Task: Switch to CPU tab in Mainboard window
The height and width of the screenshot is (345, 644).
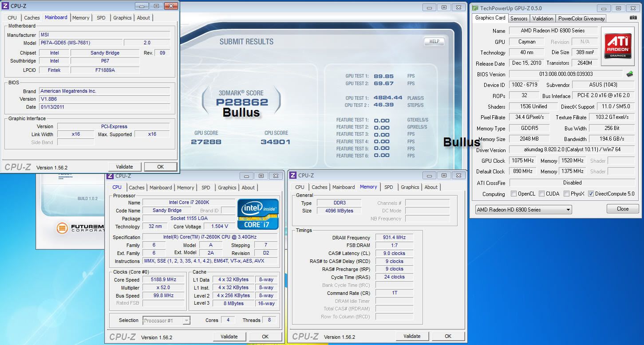Action: [x=12, y=18]
